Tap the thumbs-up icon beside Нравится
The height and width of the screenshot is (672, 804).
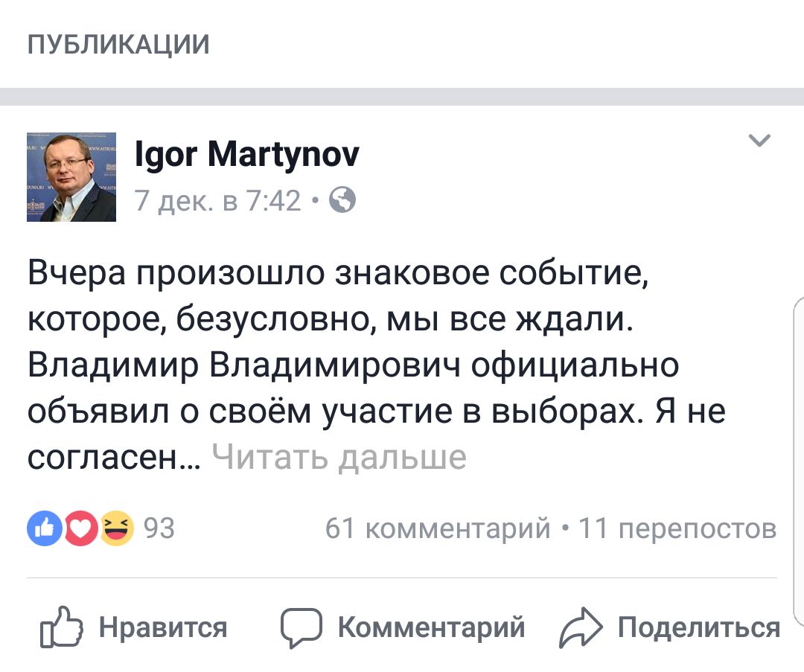pos(60,629)
